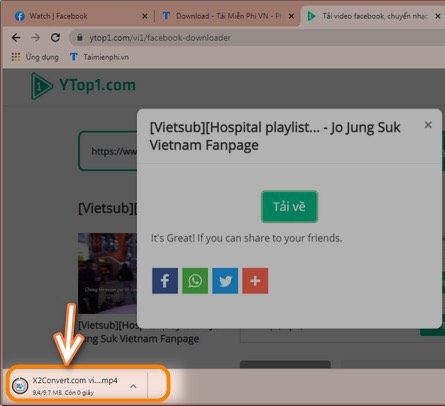Select the Tải video facebook tab
This screenshot has height=406, width=445.
tap(373, 16)
